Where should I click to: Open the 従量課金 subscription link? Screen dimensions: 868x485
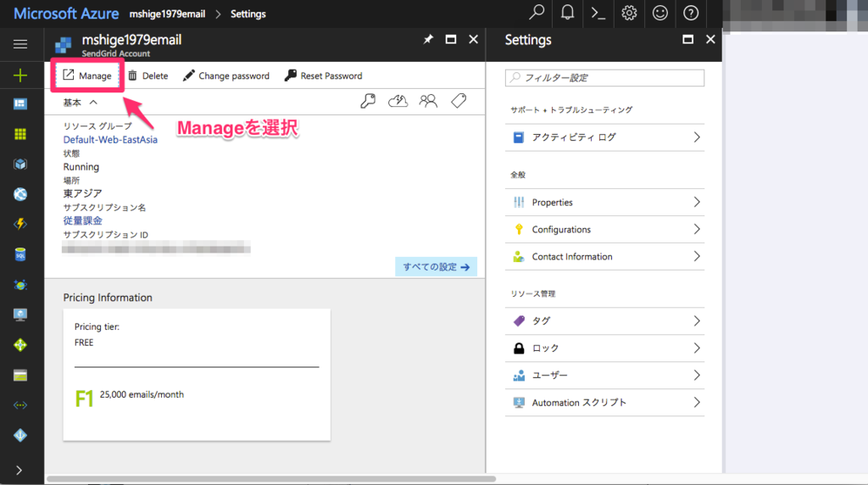click(82, 220)
